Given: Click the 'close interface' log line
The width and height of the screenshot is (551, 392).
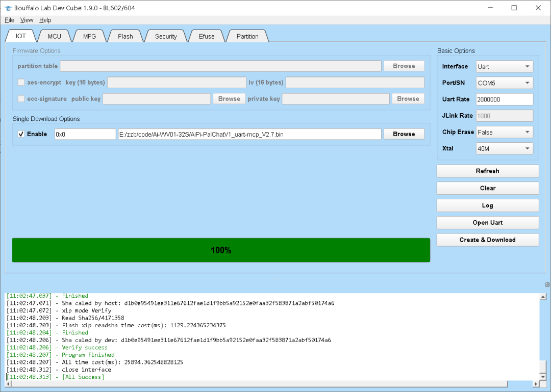Looking at the screenshot, I should [x=59, y=370].
